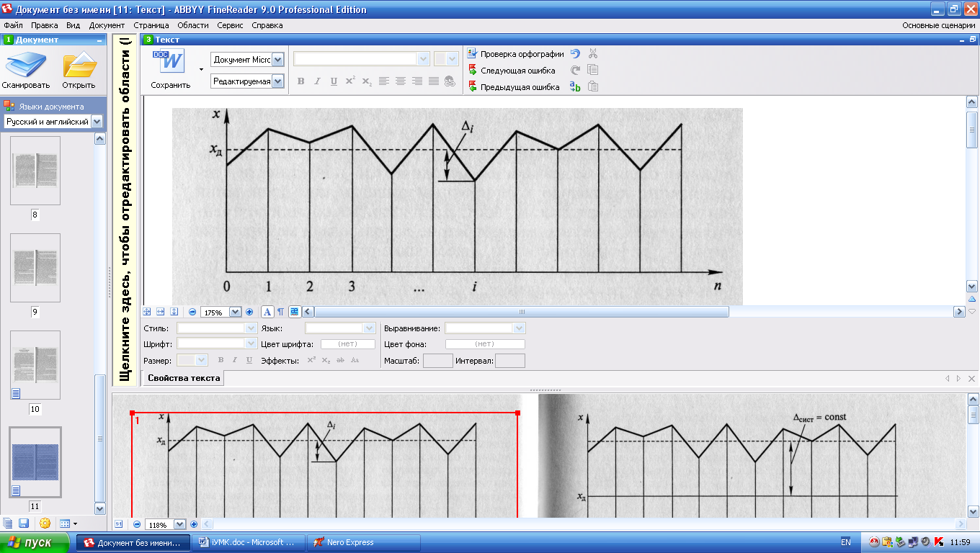Open the Правка menu
980x553 pixels.
[x=45, y=25]
